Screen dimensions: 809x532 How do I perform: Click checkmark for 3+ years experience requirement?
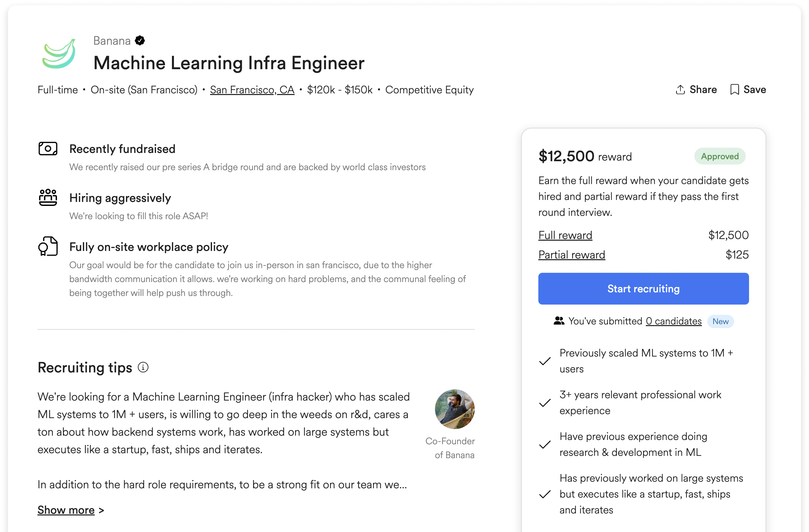click(545, 403)
